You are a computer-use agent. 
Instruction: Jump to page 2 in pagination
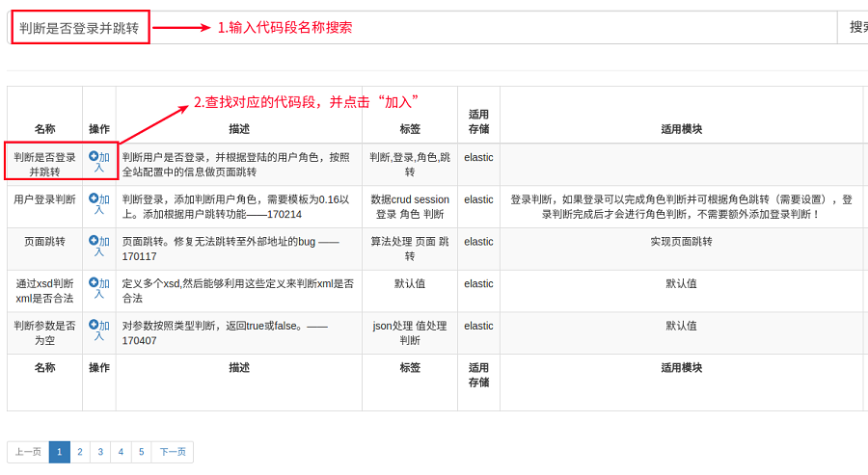pos(80,452)
